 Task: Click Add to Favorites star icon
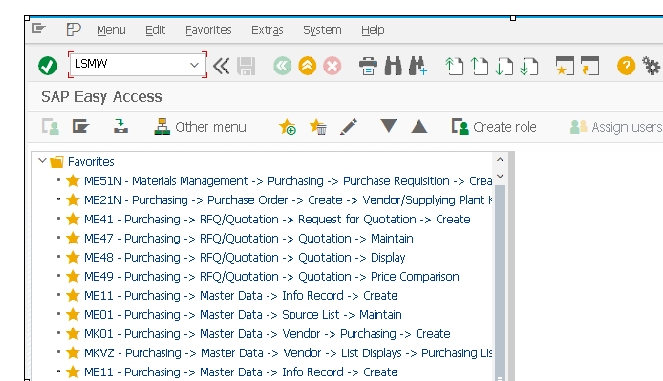(287, 127)
